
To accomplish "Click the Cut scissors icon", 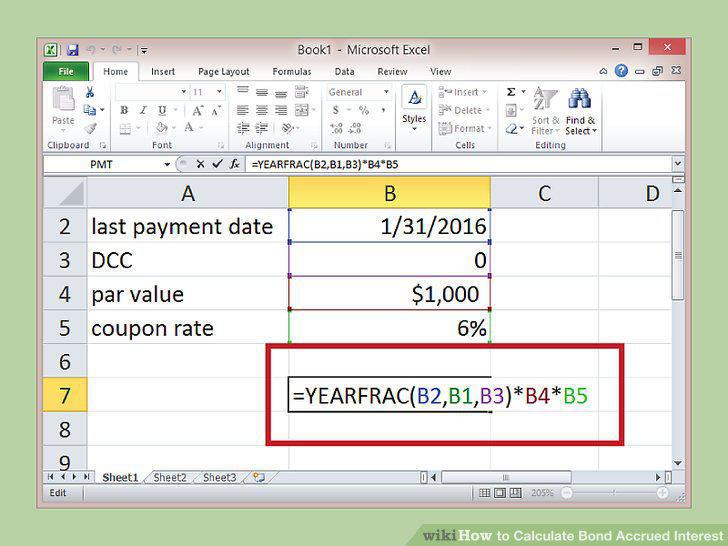I will pyautogui.click(x=90, y=92).
